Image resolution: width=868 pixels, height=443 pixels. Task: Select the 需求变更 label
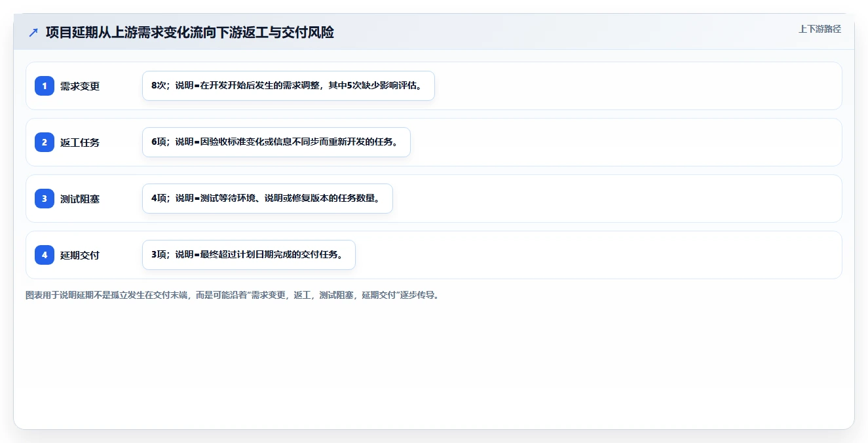(x=80, y=86)
